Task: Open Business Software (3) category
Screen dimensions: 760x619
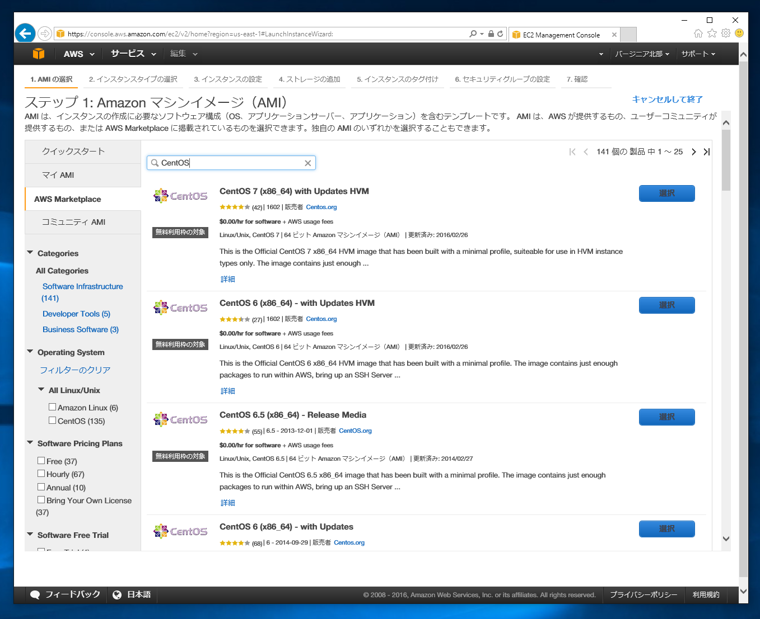Action: [80, 330]
